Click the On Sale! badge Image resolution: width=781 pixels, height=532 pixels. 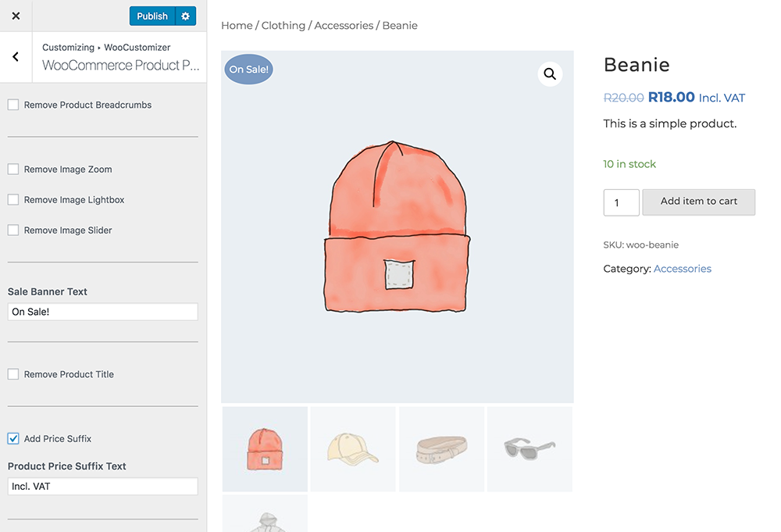click(248, 70)
